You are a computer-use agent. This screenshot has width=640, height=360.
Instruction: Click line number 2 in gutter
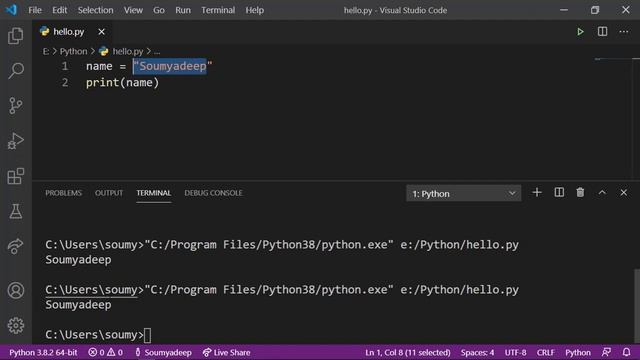(65, 82)
